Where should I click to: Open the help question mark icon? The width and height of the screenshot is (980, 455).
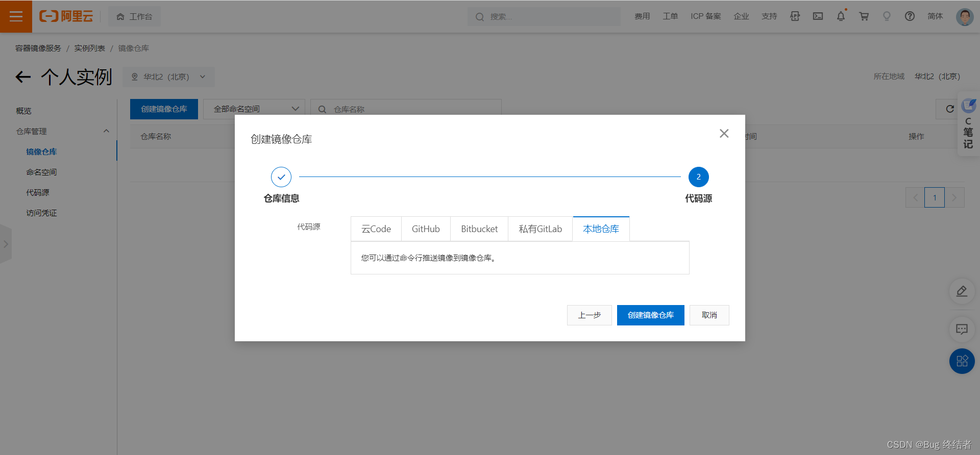point(910,16)
